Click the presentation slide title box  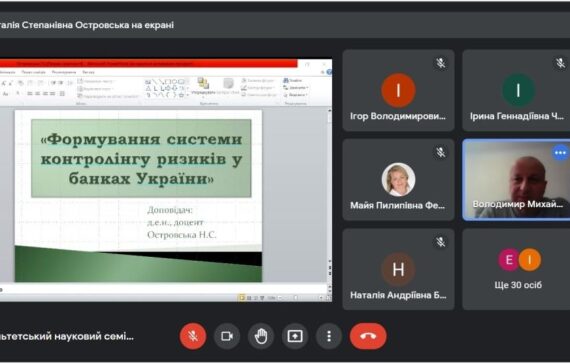(x=141, y=159)
